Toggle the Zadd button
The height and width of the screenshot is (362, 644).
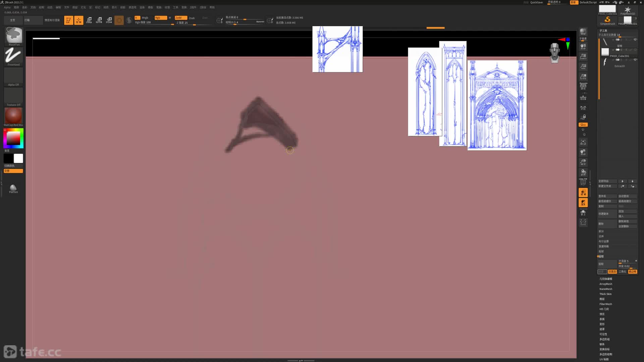click(x=181, y=18)
